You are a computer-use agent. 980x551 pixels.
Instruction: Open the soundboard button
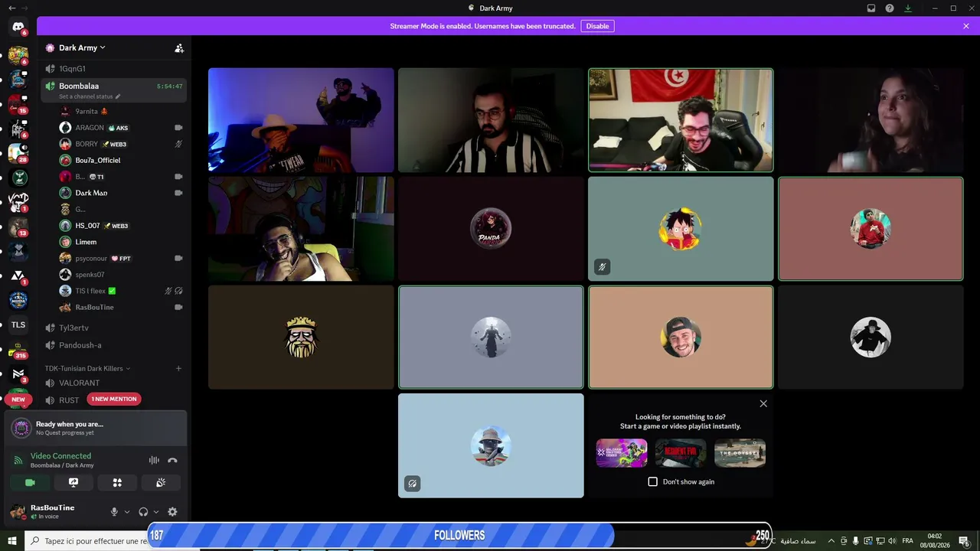pyautogui.click(x=161, y=482)
